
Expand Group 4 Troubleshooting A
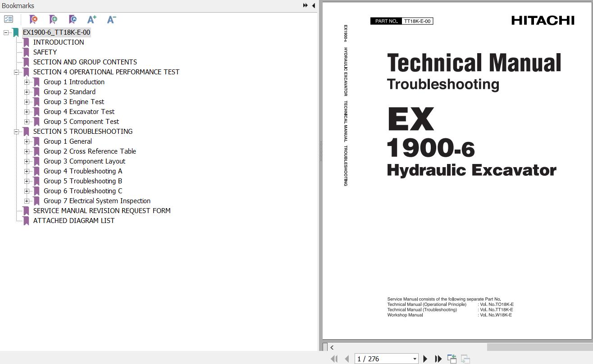pyautogui.click(x=27, y=171)
